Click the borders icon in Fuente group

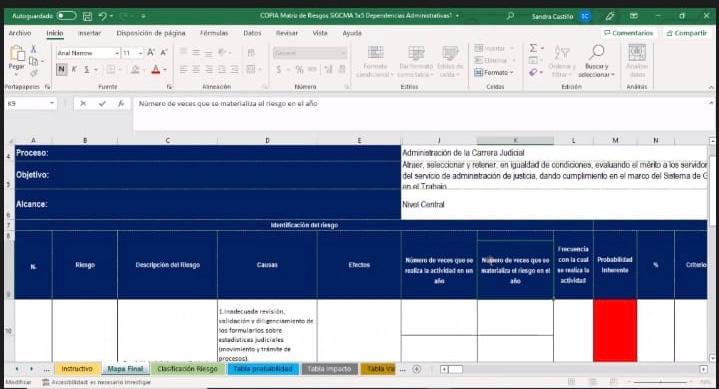pos(111,69)
